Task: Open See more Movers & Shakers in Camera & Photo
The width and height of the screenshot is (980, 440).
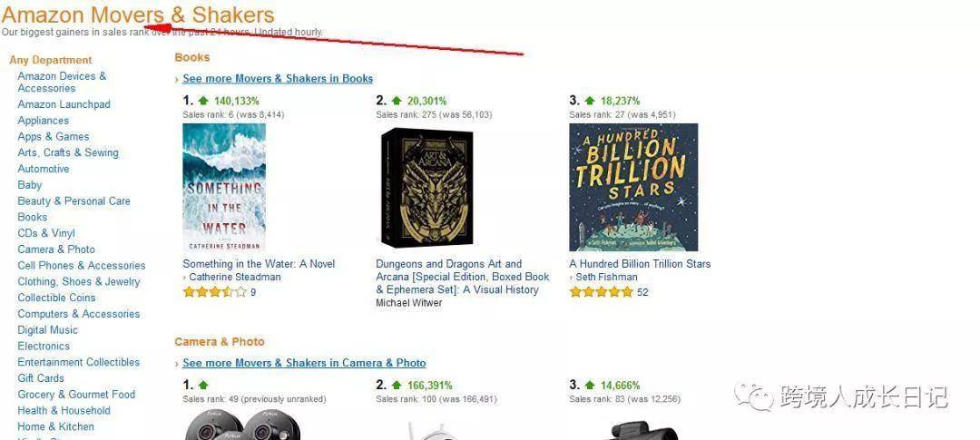Action: click(x=304, y=363)
